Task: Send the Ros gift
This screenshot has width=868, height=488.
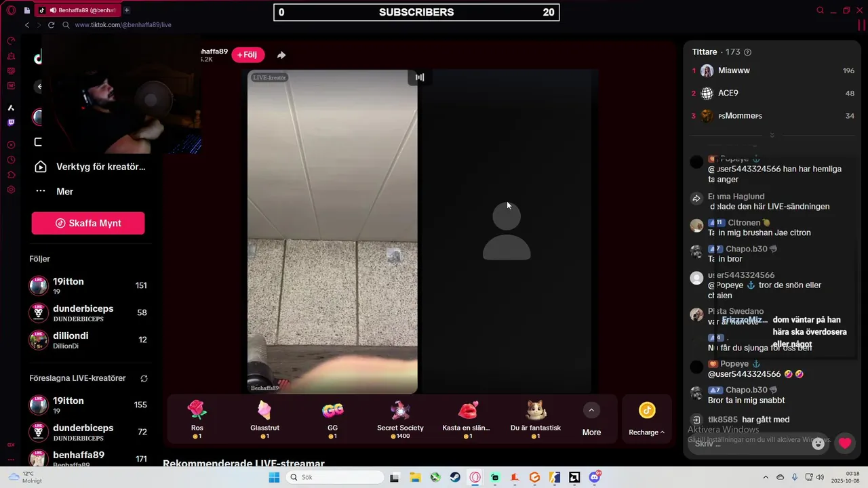Action: pyautogui.click(x=197, y=419)
